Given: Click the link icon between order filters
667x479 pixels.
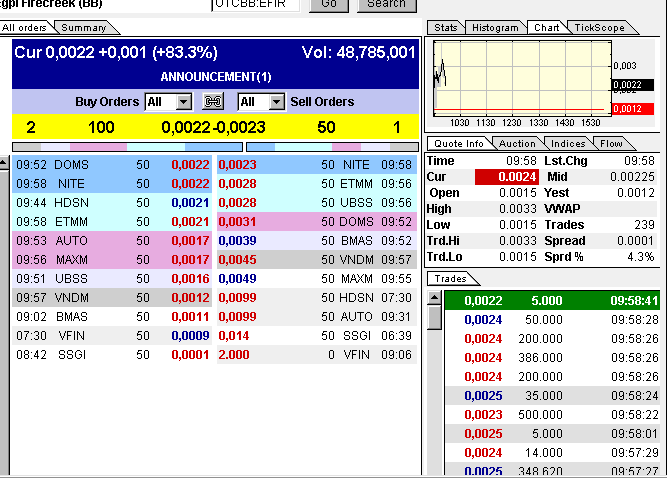Looking at the screenshot, I should (213, 102).
